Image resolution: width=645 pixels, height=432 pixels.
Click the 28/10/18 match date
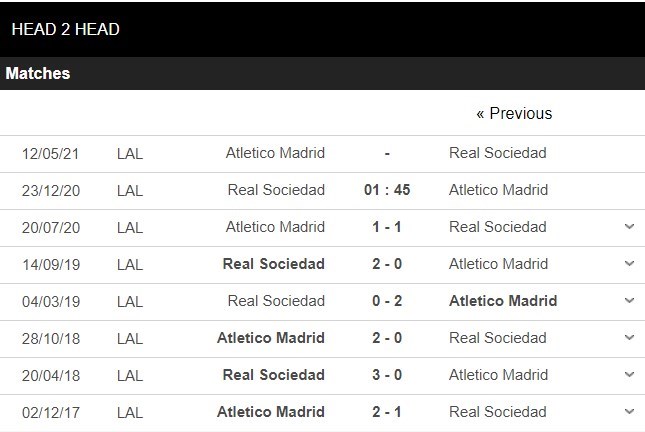pyautogui.click(x=51, y=338)
